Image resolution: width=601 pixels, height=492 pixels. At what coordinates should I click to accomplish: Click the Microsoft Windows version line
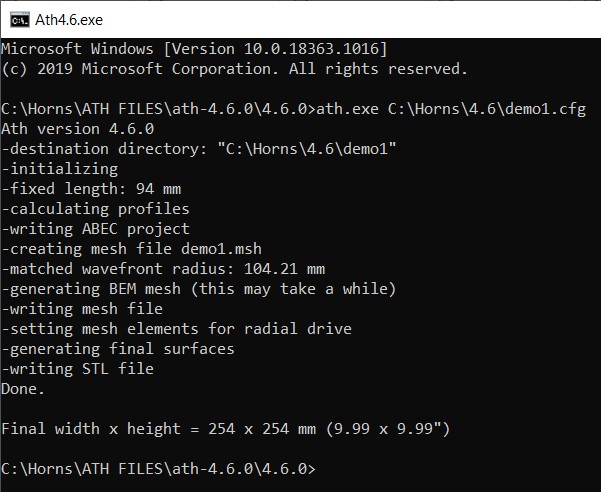pos(195,49)
